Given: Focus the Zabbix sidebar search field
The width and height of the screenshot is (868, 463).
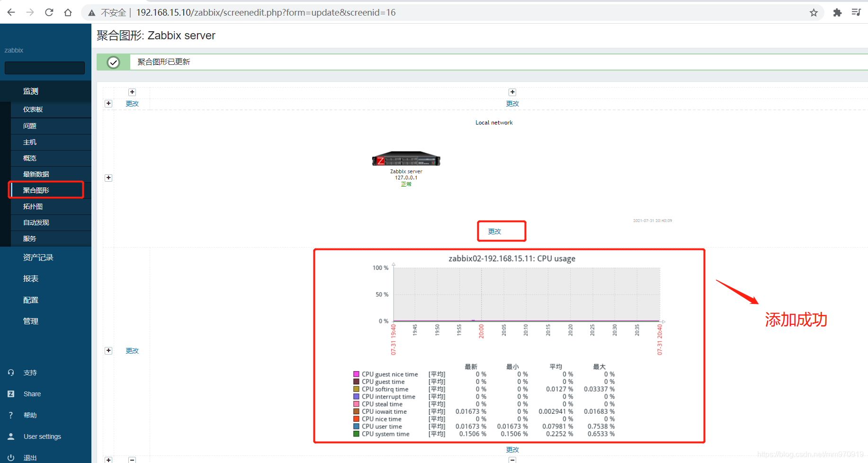Looking at the screenshot, I should 45,68.
